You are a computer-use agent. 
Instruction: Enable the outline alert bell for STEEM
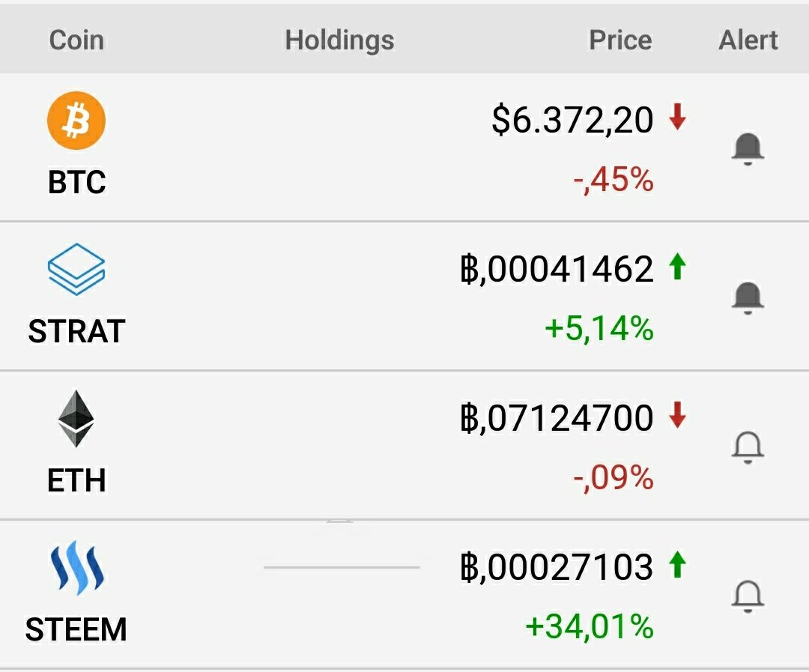pyautogui.click(x=747, y=596)
